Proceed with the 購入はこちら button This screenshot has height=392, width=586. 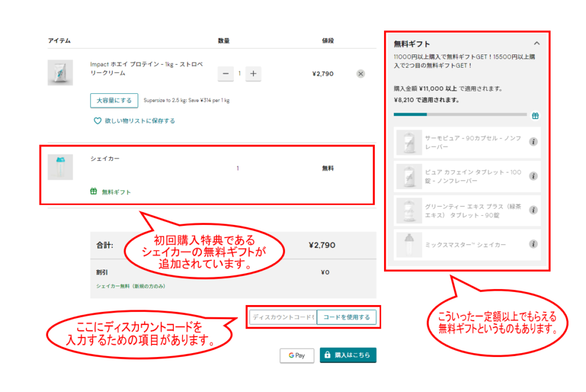(x=348, y=355)
